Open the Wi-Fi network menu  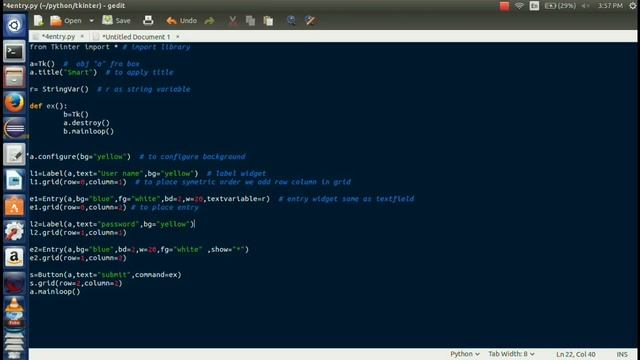[x=519, y=6]
